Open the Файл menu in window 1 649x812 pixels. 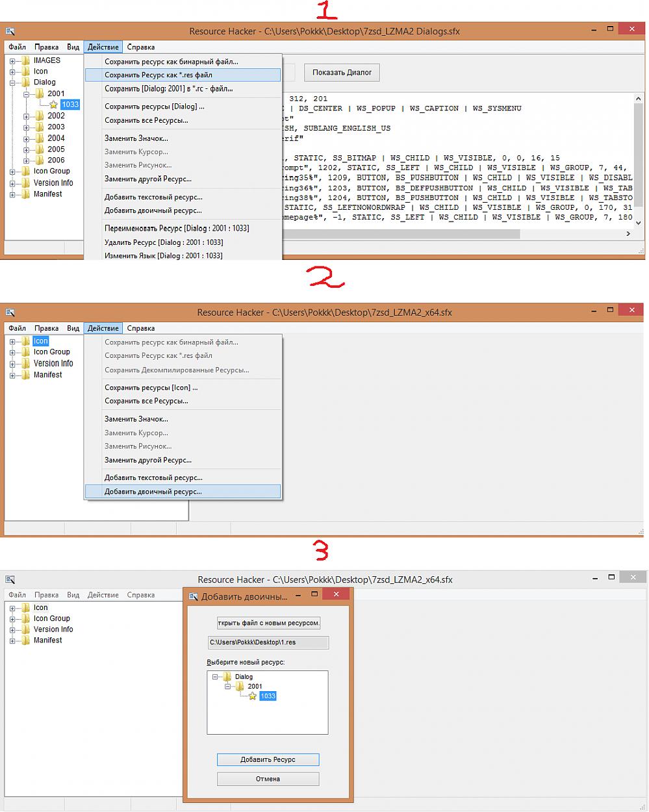(18, 47)
